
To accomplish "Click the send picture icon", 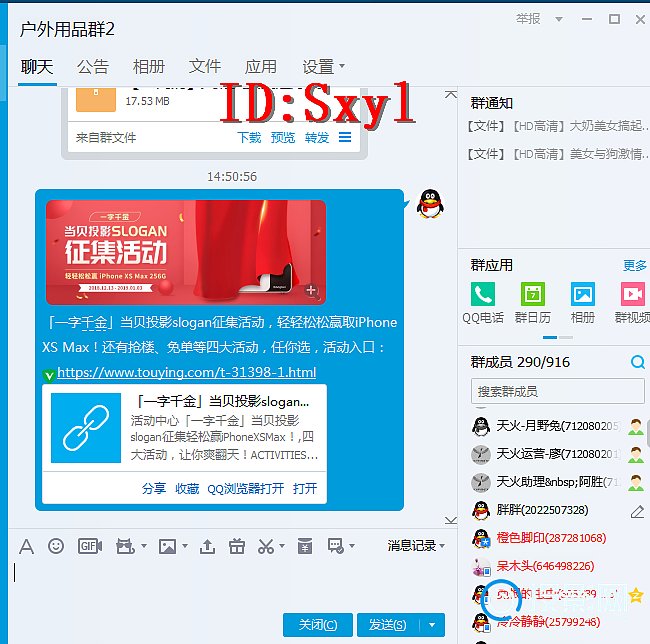I will pyautogui.click(x=167, y=546).
